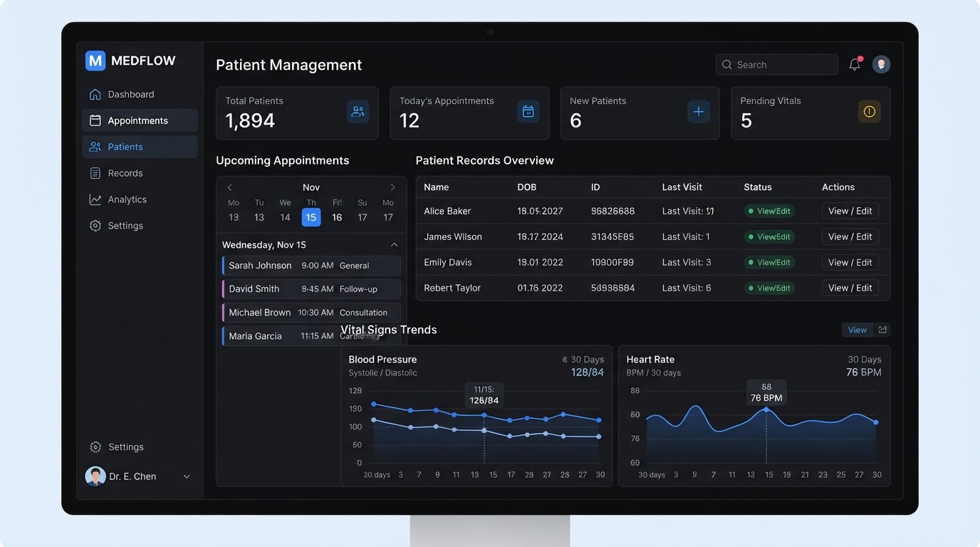Click Emily Davis's green status badge
Viewport: 980px width, 547px height.
point(769,262)
